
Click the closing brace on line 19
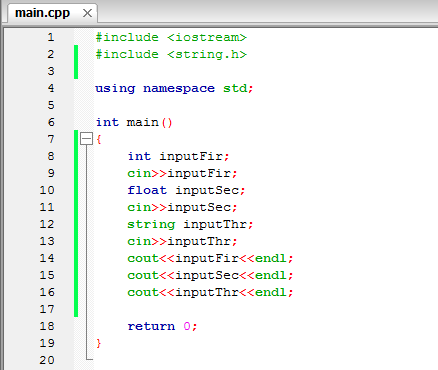pos(99,343)
